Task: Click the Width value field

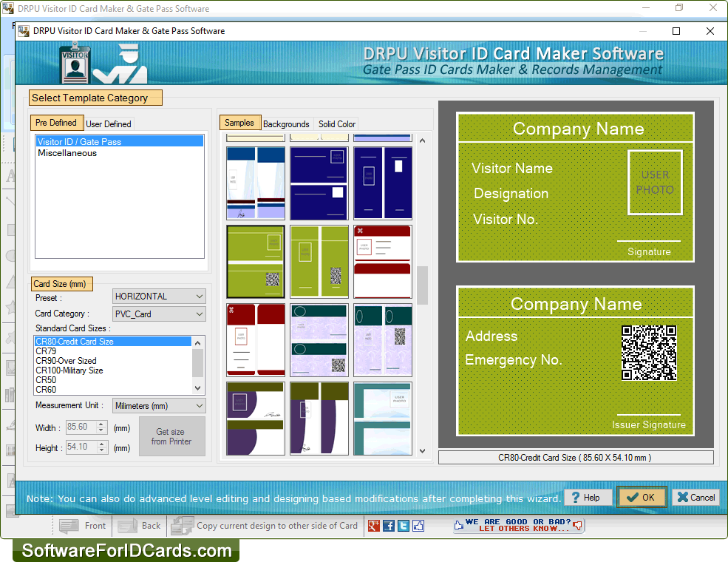Action: pyautogui.click(x=81, y=427)
